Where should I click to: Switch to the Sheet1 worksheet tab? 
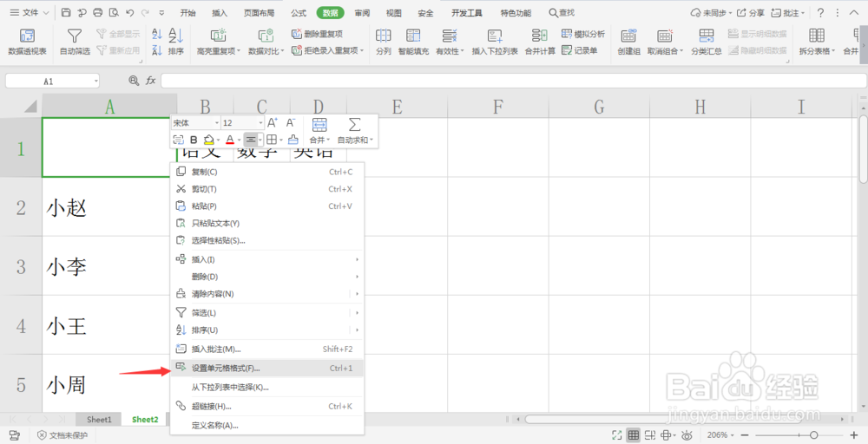pyautogui.click(x=99, y=420)
